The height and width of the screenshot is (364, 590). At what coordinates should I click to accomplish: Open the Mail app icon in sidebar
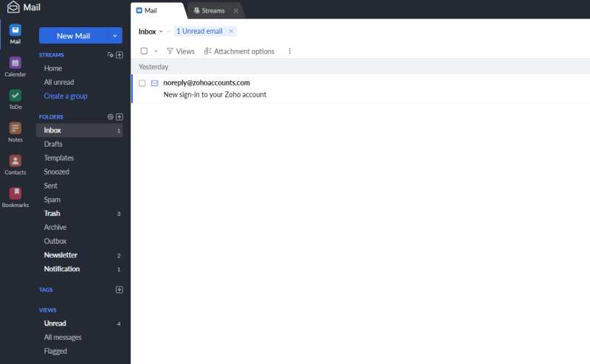click(15, 34)
